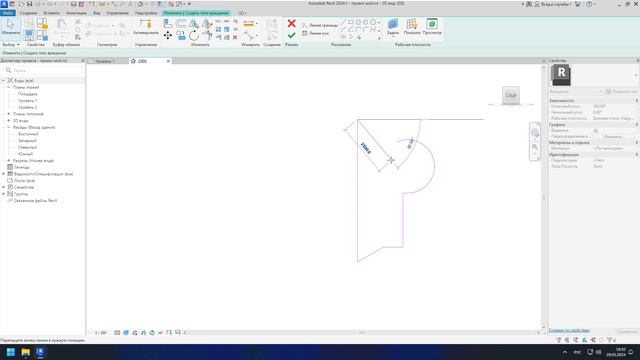Viewport: 640px width, 360px height.
Task: Select the Align tool in the ribbon
Action: coord(168,23)
